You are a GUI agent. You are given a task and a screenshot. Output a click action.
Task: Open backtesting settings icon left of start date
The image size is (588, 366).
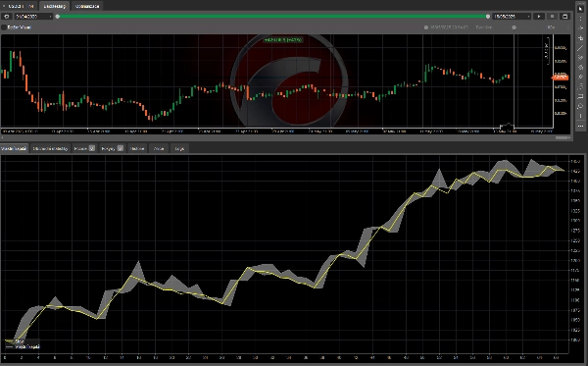[7, 17]
